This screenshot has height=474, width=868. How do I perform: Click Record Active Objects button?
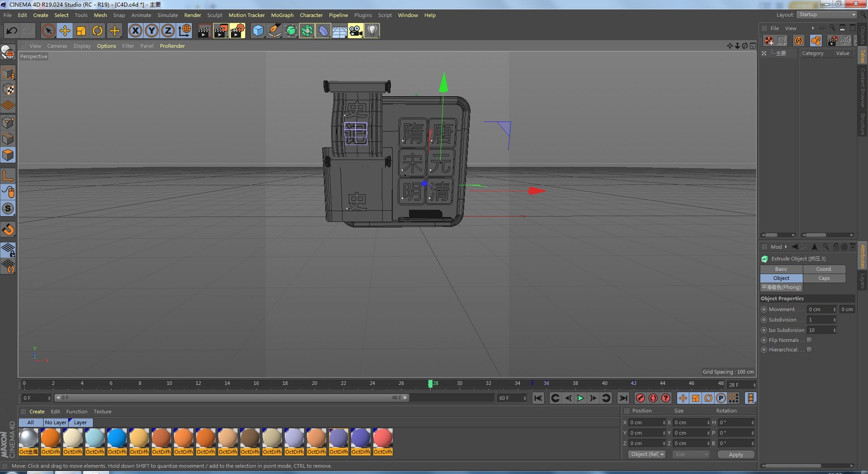[x=640, y=398]
